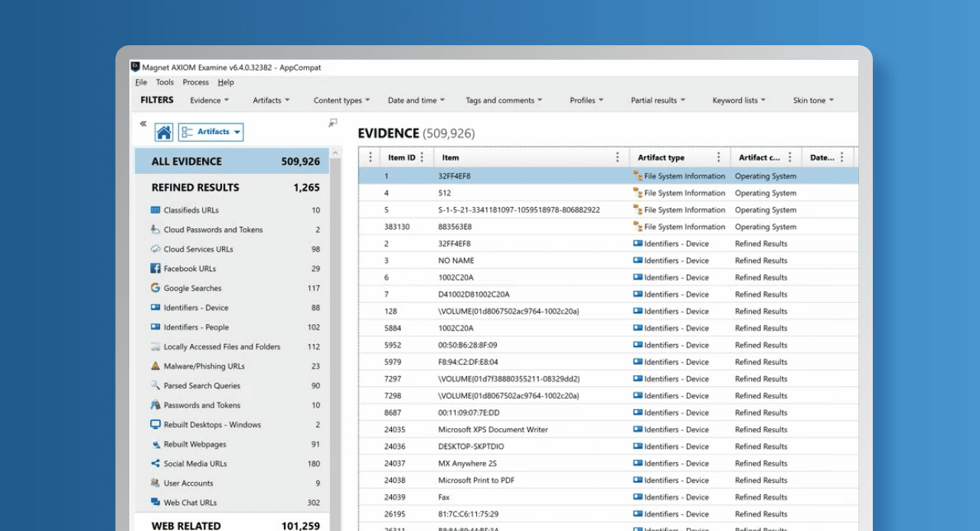Click the Cloud Services URLs cloud icon
Viewport: 980px width, 531px height.
[x=155, y=249]
